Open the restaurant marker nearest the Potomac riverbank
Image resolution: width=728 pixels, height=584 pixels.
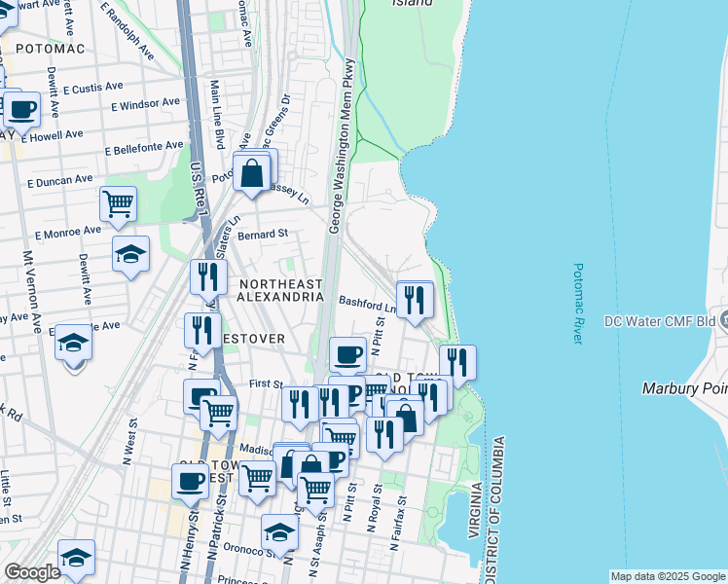coord(457,363)
